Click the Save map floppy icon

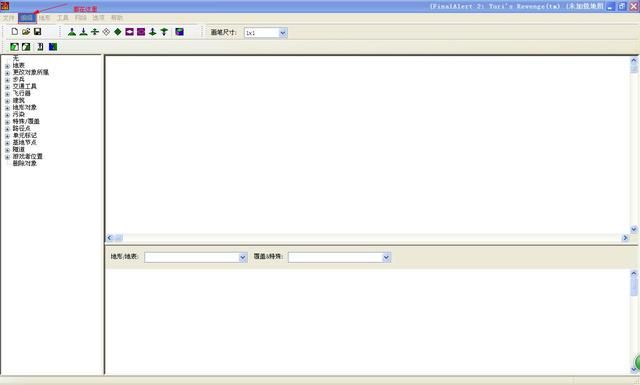pos(38,32)
